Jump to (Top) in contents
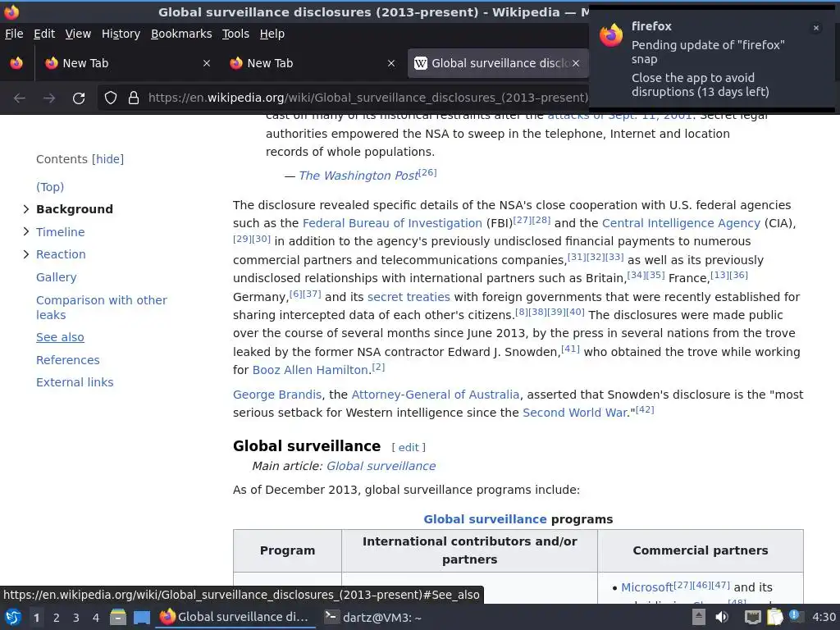This screenshot has height=630, width=840. [50, 187]
